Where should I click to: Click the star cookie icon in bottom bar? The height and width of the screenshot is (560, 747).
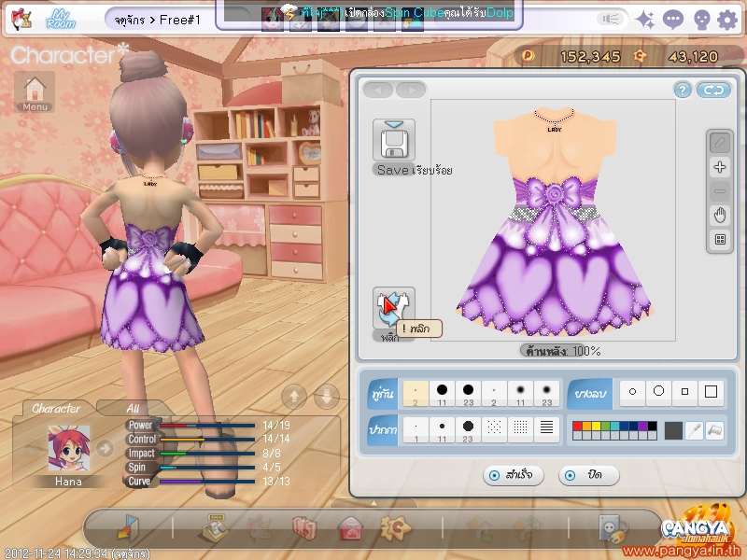click(395, 527)
